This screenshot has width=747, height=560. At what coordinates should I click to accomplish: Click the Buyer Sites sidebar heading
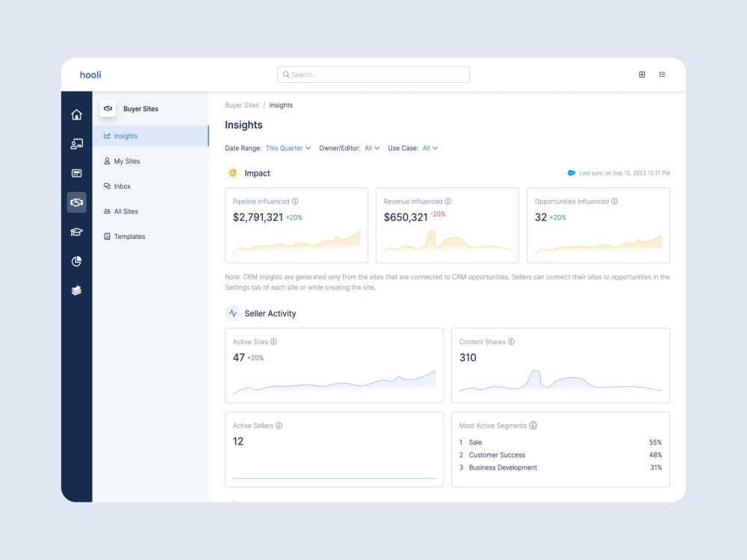click(x=140, y=109)
